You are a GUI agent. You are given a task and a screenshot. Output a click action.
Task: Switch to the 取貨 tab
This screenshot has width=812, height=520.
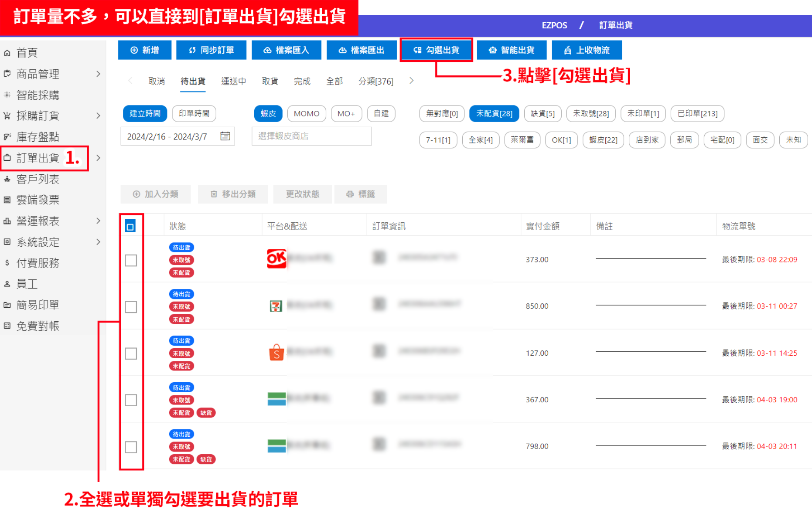coord(270,81)
